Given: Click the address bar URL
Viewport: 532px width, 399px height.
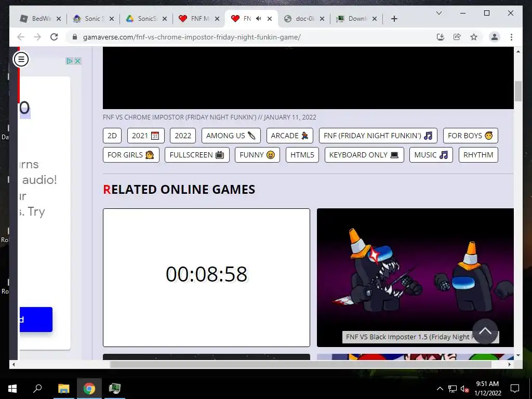Looking at the screenshot, I should pos(192,37).
